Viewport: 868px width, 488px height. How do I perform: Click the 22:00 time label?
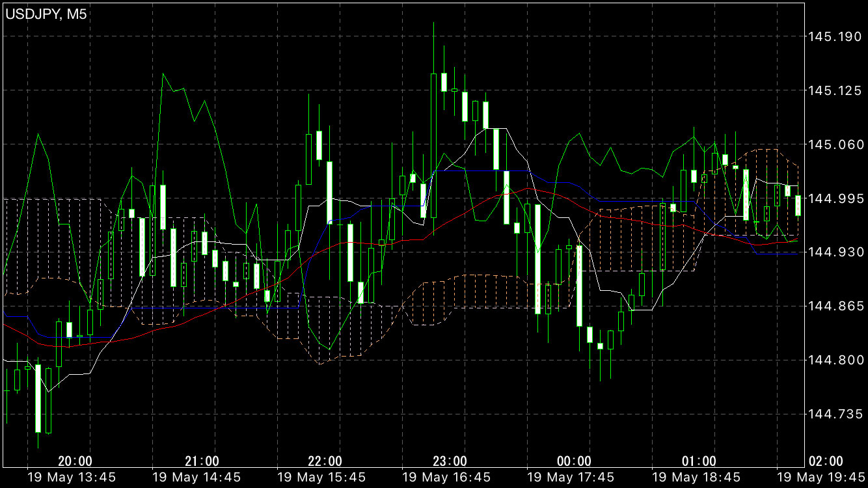coord(325,461)
